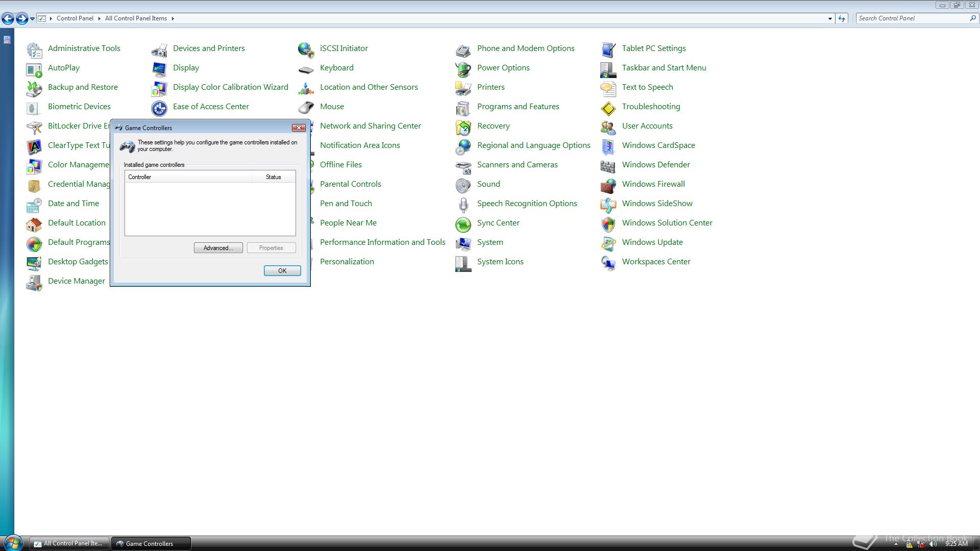Expand the address bar history dropdown
The height and width of the screenshot is (551, 980).
(x=830, y=19)
